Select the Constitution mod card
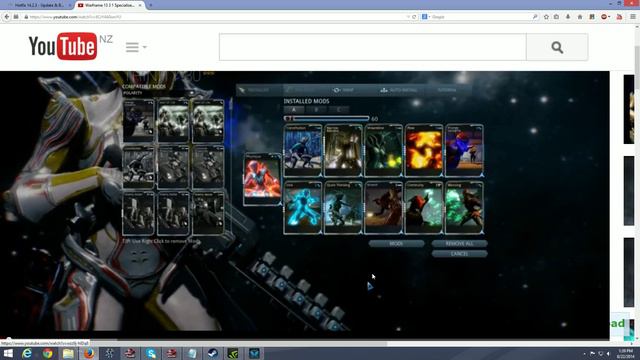 tap(302, 150)
